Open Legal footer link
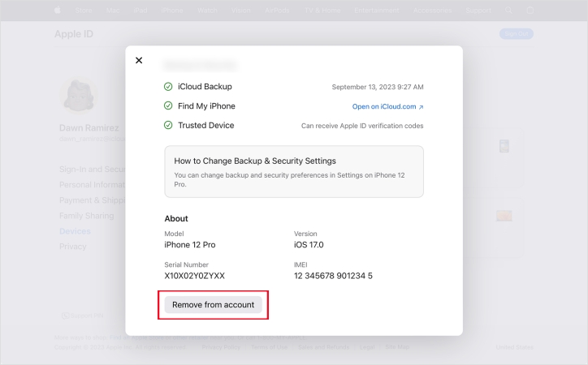 point(367,347)
